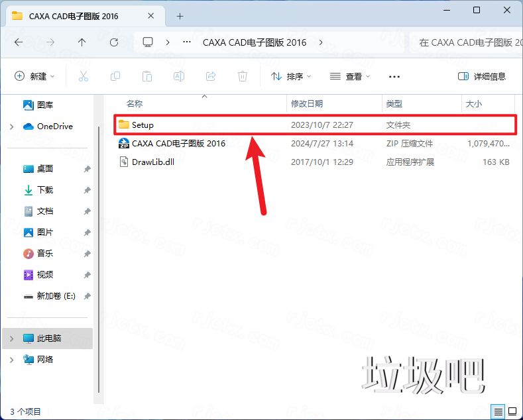Viewport: 523px width, 420px height.
Task: Sort by the 名称 column header
Action: click(135, 103)
